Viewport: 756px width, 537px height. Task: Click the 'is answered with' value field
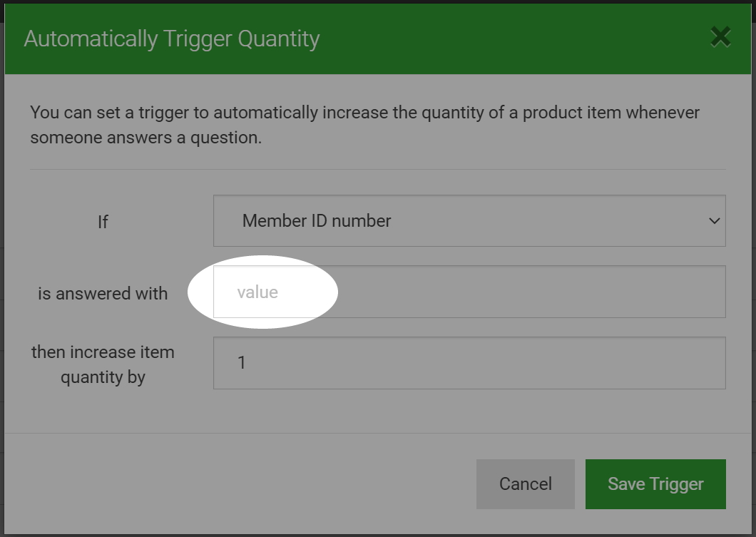point(469,292)
